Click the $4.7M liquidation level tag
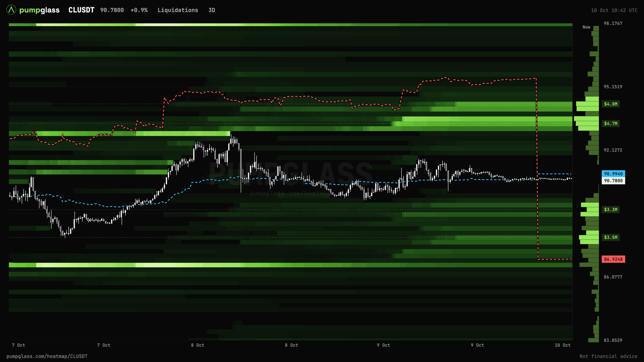 point(611,123)
